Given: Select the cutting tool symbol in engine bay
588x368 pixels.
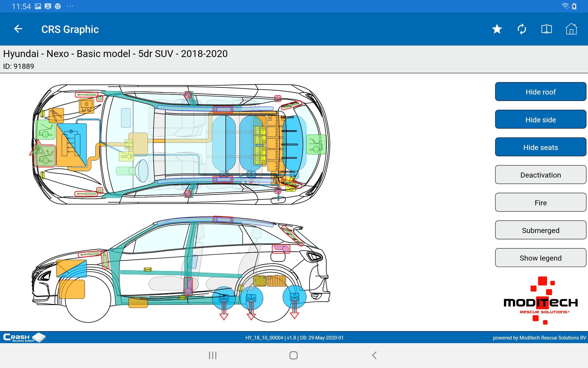Looking at the screenshot, I should (x=56, y=115).
